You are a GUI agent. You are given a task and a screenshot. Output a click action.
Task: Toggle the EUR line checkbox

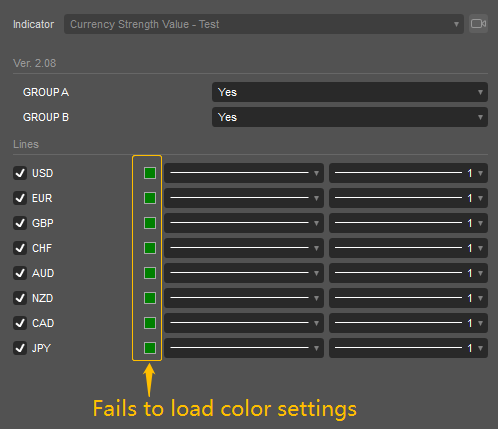pos(20,198)
